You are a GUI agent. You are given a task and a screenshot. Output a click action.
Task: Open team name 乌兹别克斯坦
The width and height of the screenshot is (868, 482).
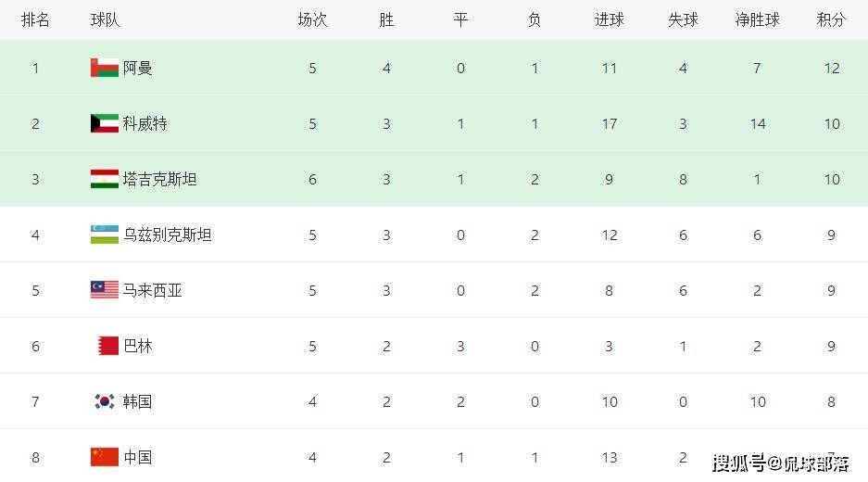(x=167, y=235)
